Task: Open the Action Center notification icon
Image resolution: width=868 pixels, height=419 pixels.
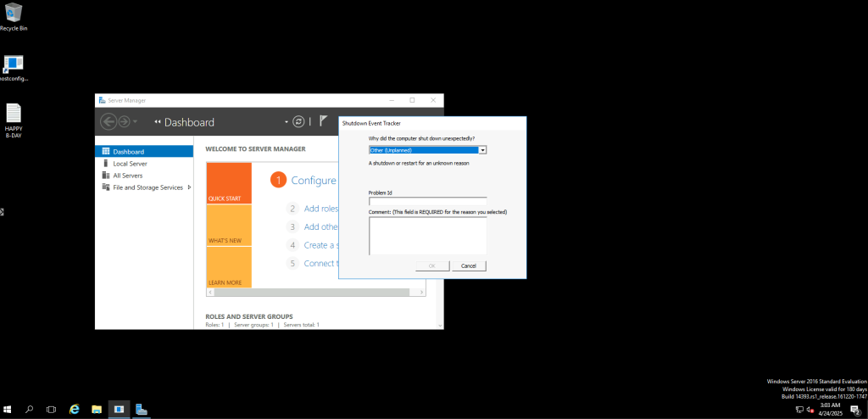Action: [854, 410]
